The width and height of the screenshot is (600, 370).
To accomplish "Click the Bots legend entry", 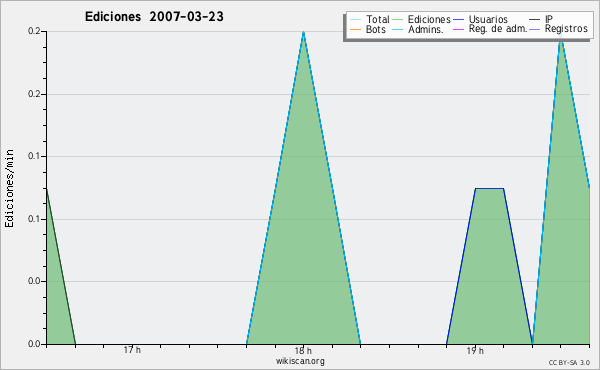I will (x=368, y=29).
